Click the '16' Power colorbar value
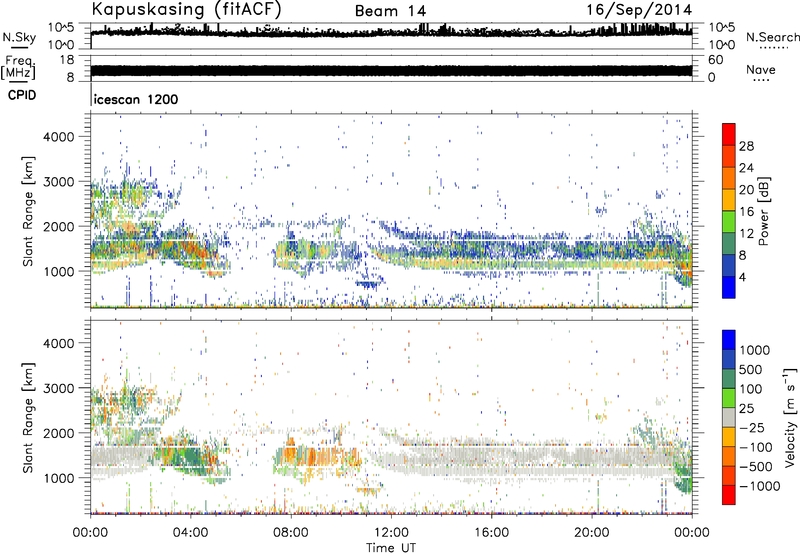Image resolution: width=800 pixels, height=554 pixels. (x=746, y=212)
